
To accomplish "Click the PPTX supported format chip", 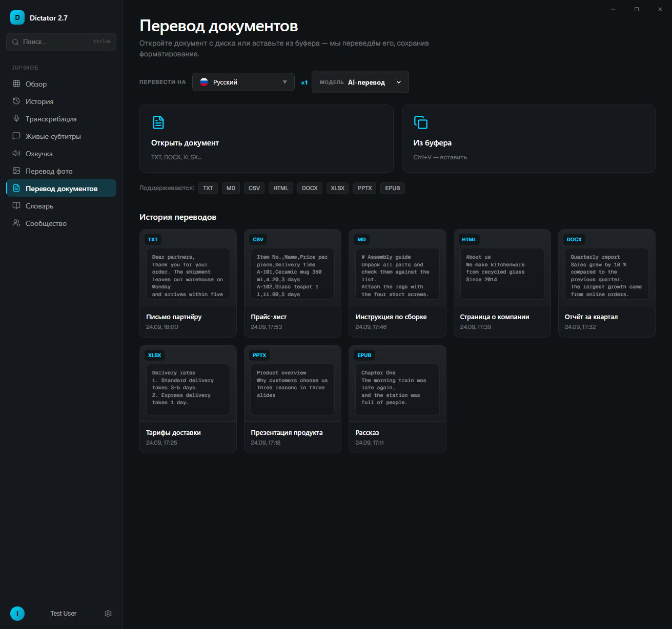I will (365, 188).
